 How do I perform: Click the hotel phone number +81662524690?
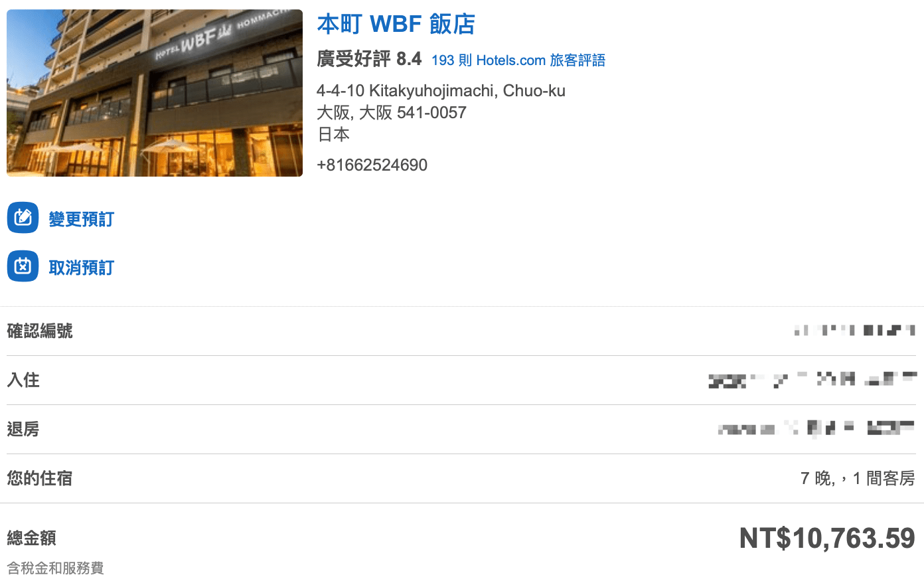(x=372, y=165)
